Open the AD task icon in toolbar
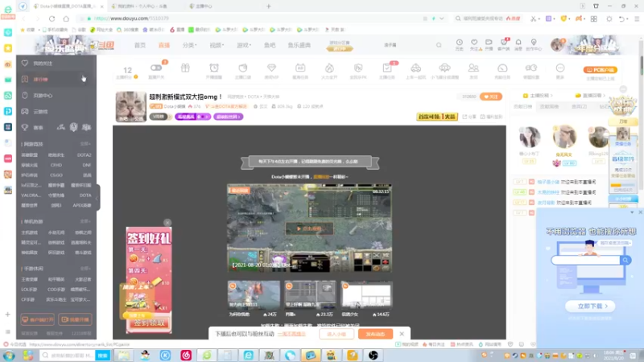Image resolution: width=644 pixels, height=362 pixels. point(300,68)
